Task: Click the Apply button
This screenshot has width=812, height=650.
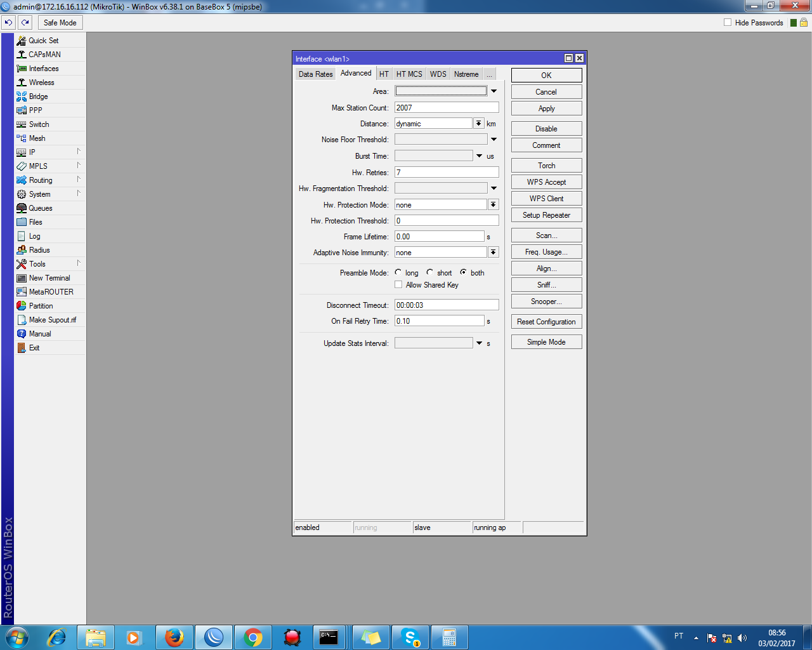Action: (x=546, y=109)
